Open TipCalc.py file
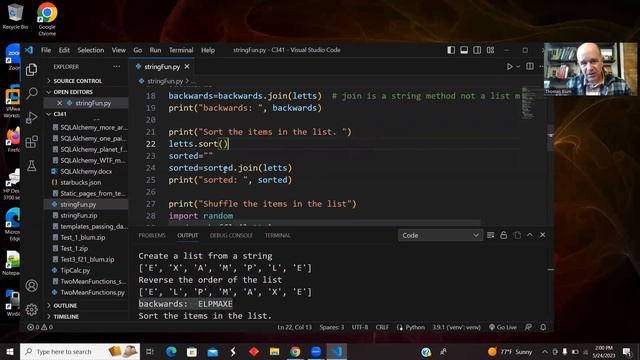 (x=86, y=270)
